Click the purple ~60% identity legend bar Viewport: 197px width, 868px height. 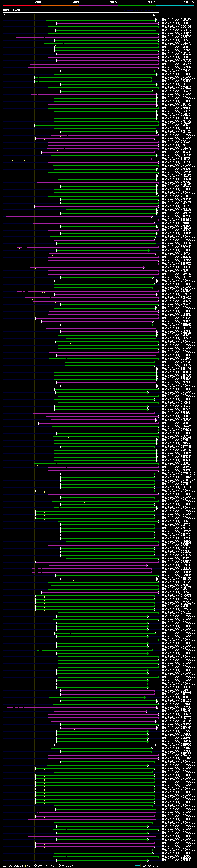click(99, 6)
